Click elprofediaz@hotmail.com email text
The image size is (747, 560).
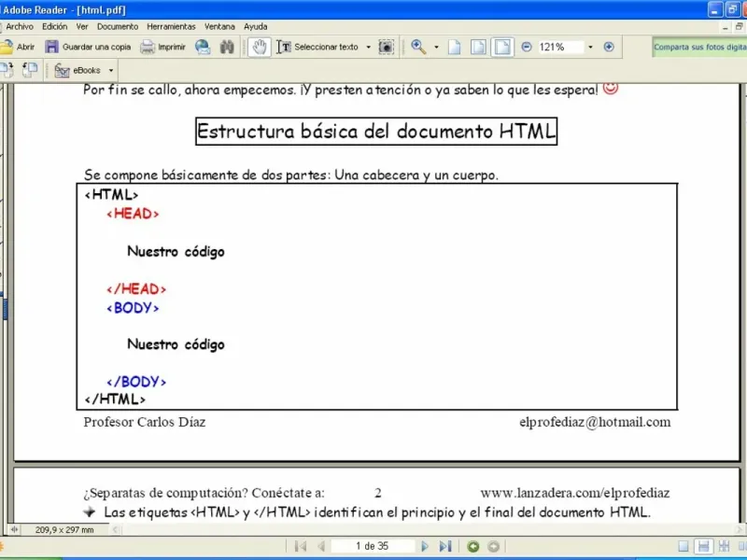[x=595, y=422]
